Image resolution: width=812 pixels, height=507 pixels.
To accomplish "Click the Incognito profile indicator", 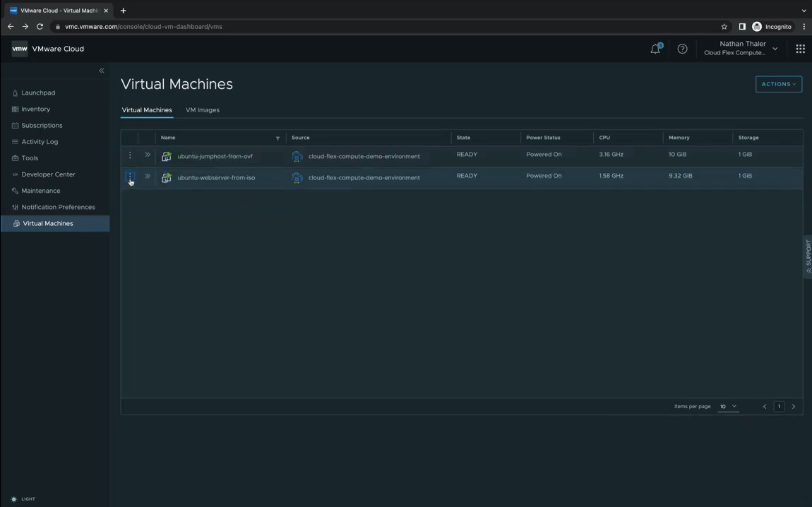I will (x=772, y=26).
